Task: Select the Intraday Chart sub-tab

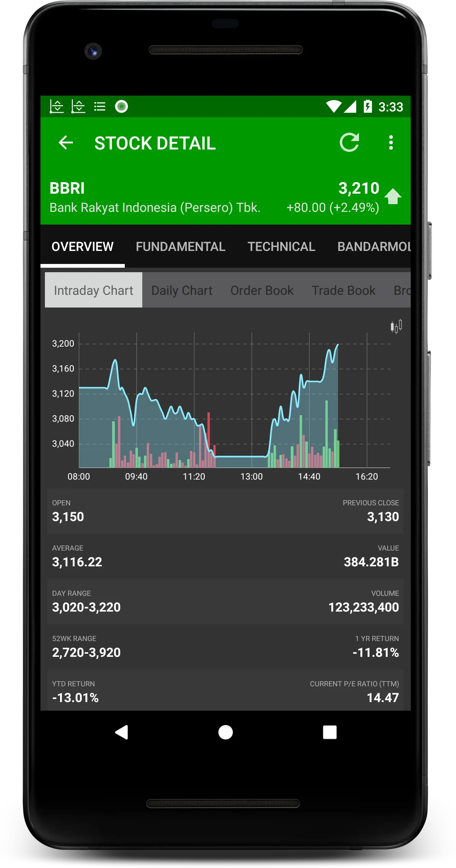Action: point(94,290)
